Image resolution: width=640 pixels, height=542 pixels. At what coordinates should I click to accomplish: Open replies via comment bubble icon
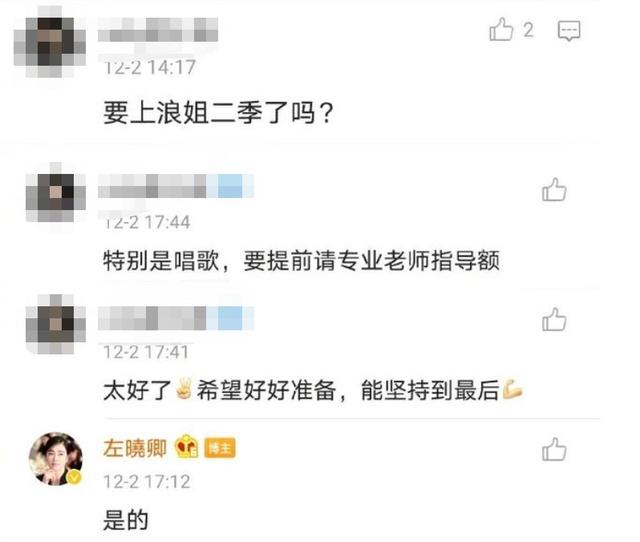569,31
